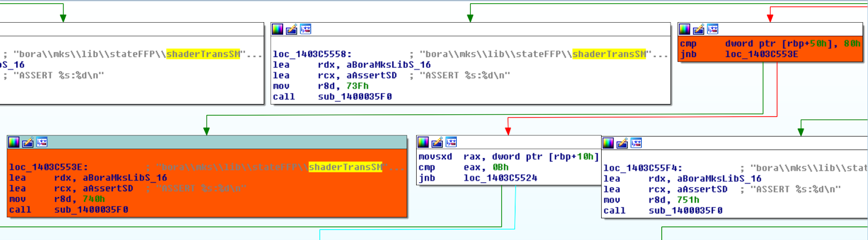Click sub_1400035F0 call in loc_1403C5558 block
868x240 pixels.
pyautogui.click(x=355, y=96)
